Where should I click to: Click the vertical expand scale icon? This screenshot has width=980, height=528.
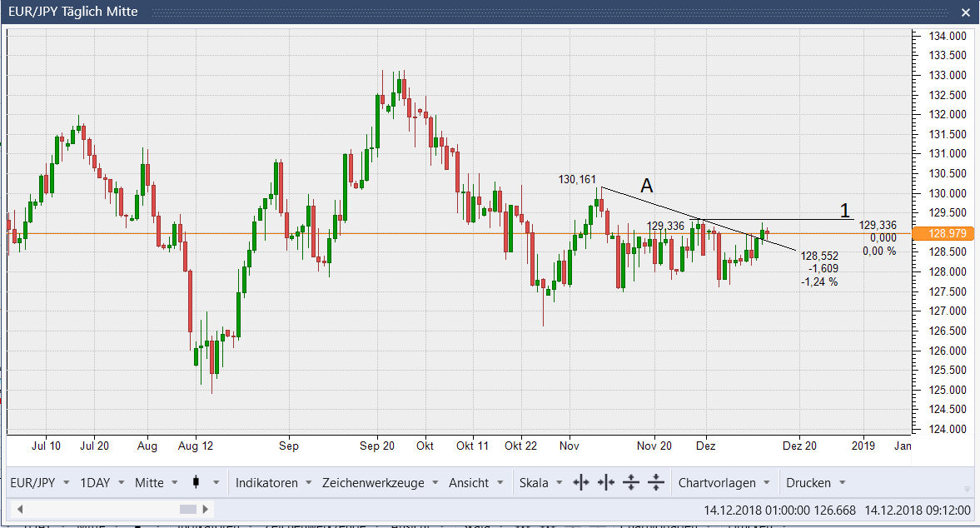click(631, 482)
